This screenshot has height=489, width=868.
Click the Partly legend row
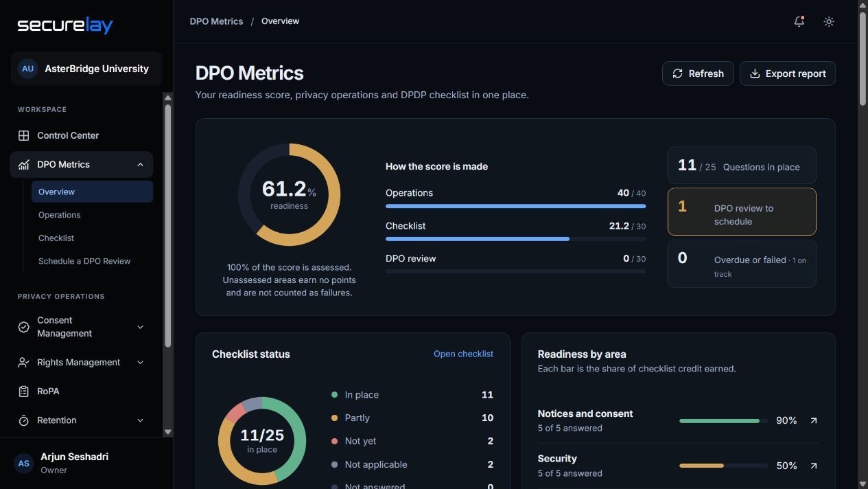[x=412, y=418]
